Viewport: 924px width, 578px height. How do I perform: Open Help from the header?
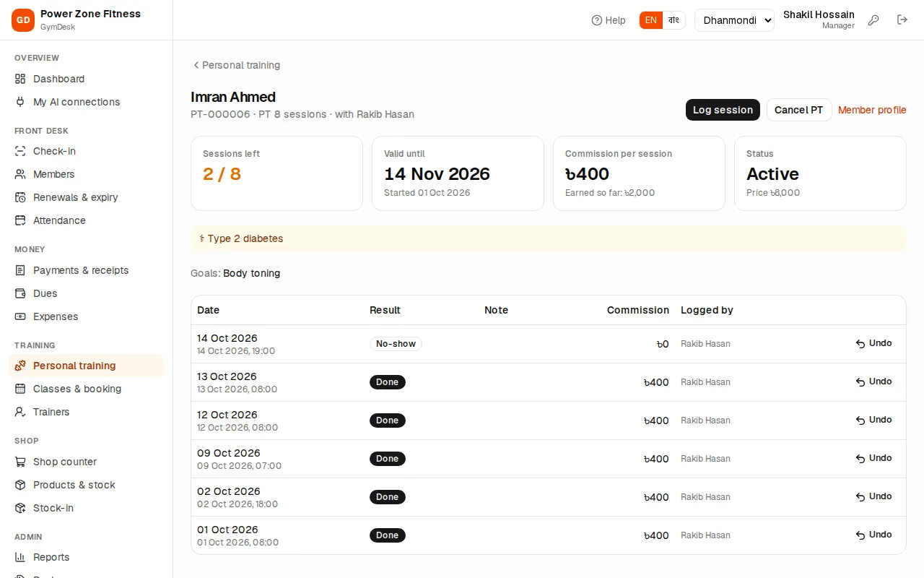[x=609, y=20]
